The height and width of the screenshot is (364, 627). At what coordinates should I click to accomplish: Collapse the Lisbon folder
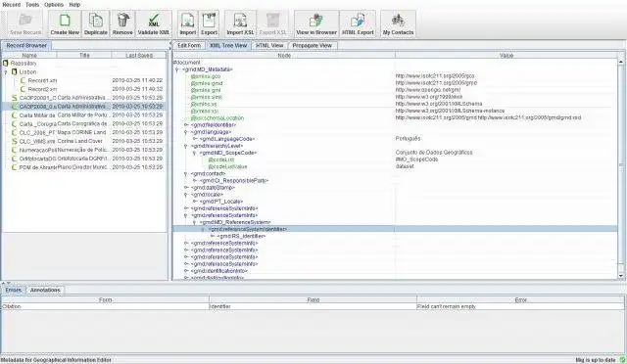click(6, 72)
